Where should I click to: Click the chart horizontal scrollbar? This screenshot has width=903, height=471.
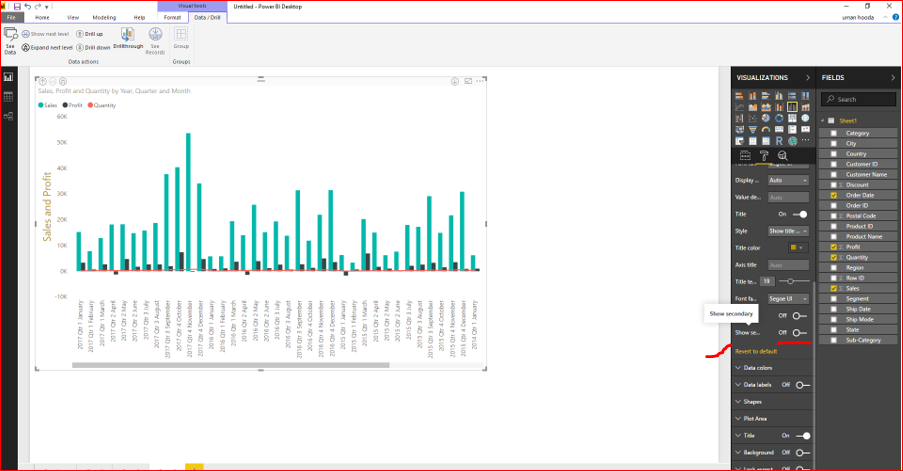click(230, 365)
